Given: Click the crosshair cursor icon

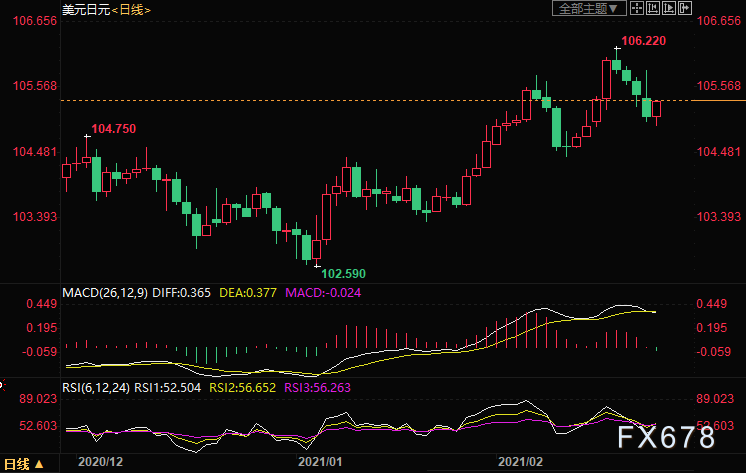Looking at the screenshot, I should (x=637, y=8).
